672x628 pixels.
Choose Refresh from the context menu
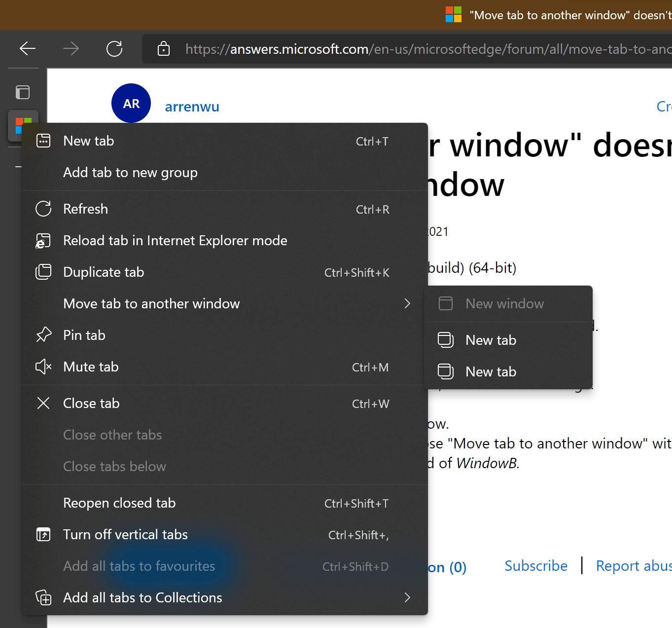pos(225,209)
